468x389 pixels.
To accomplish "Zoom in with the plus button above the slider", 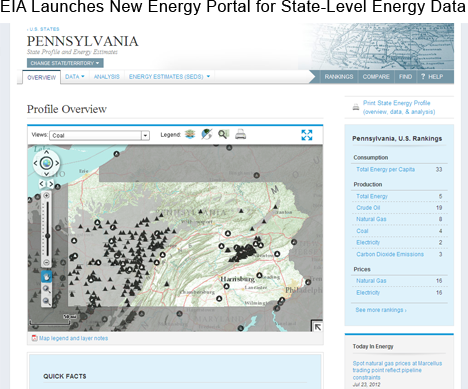I will click(47, 195).
